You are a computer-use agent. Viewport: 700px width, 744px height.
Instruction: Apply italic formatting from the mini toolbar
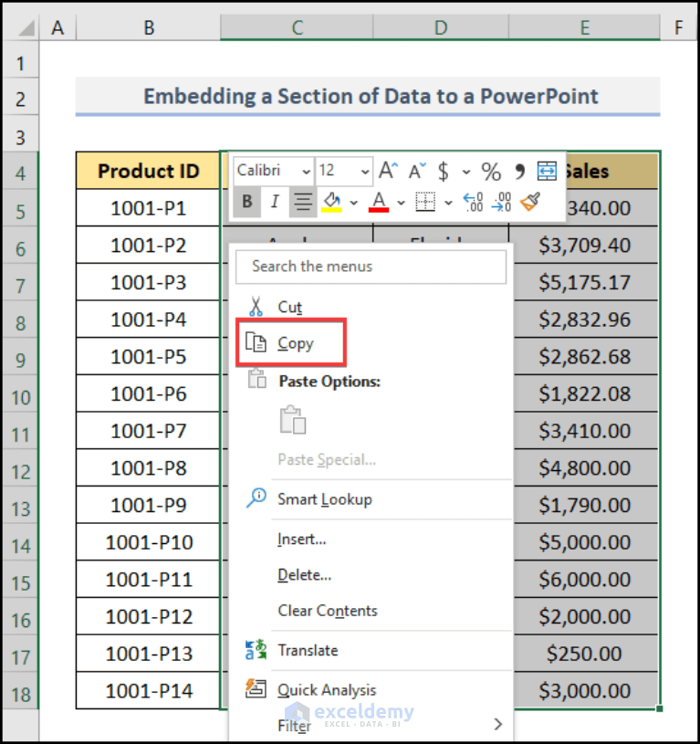pos(275,201)
